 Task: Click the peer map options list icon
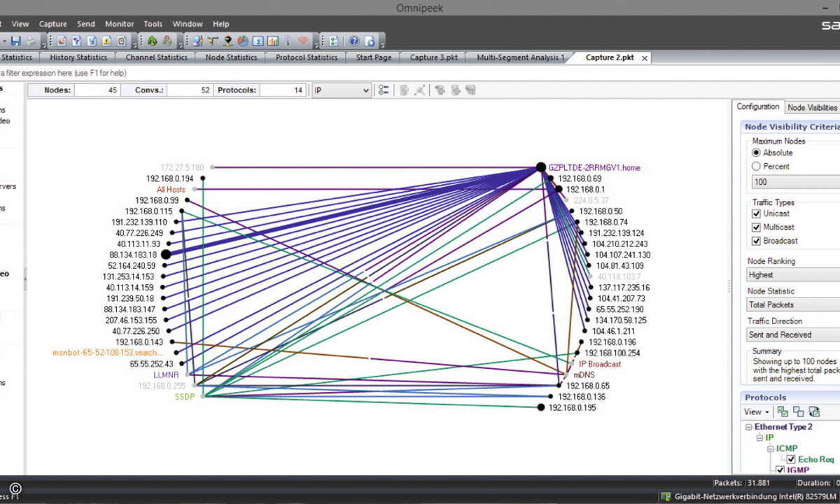coord(384,90)
